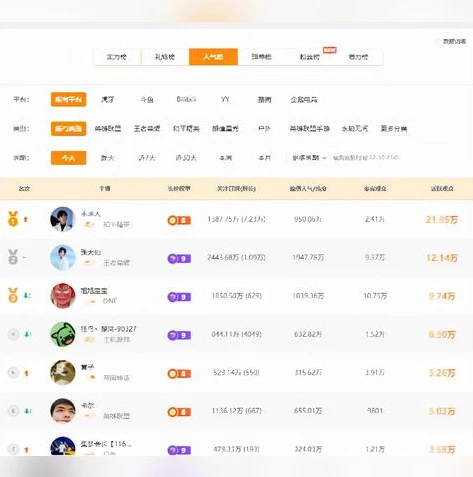Switch to the 粉丝榜 tab with NEW badge
The image size is (473, 477).
coord(310,57)
